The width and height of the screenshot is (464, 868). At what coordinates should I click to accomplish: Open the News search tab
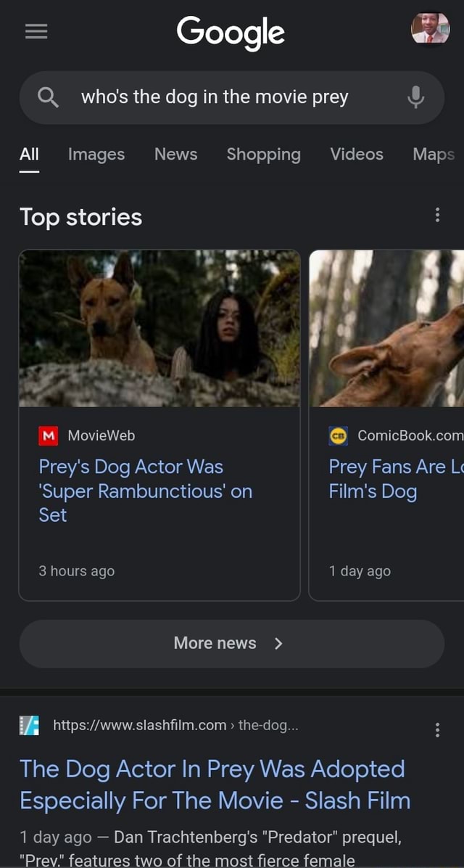(175, 154)
